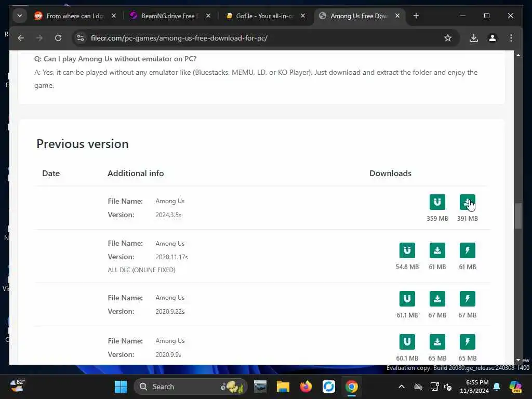
Task: Click the '359 MB' size label
Action: (x=437, y=219)
